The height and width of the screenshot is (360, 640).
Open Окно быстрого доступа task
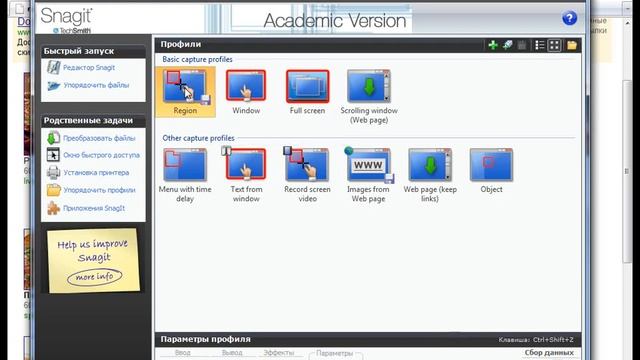pos(101,155)
